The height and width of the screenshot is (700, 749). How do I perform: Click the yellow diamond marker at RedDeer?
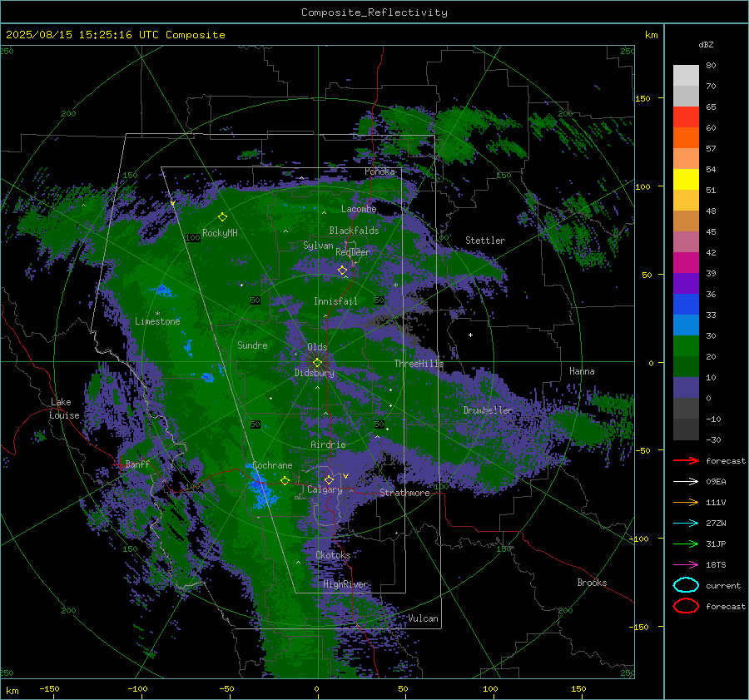pos(343,271)
